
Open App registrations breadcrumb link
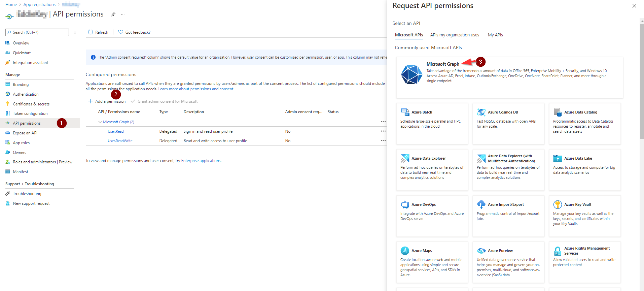(39, 5)
